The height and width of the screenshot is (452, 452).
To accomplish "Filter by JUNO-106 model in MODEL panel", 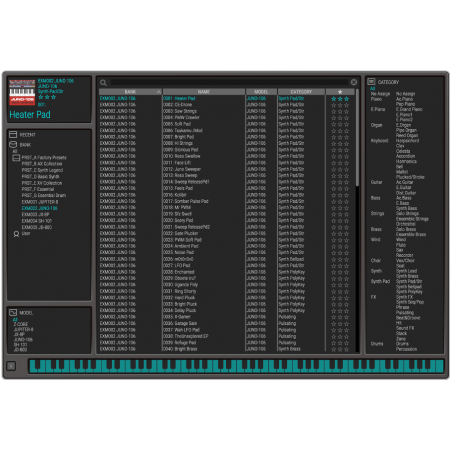I will [23, 340].
